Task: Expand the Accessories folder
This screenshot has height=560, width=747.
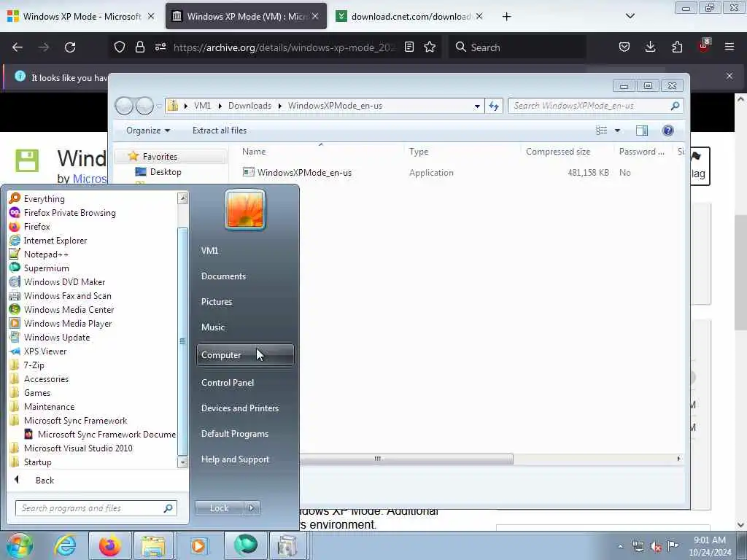Action: (x=46, y=379)
